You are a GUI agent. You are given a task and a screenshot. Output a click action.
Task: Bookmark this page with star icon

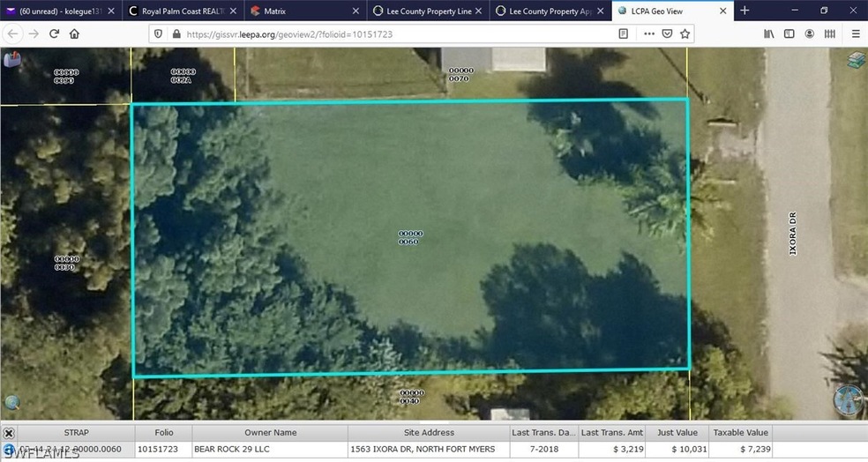pos(685,34)
